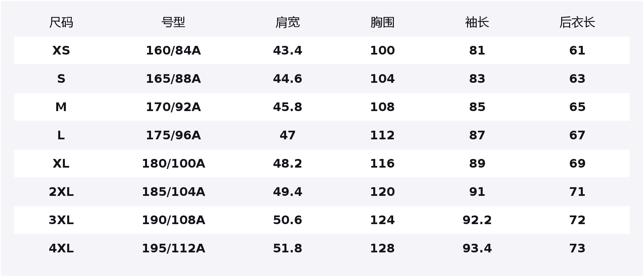Click the 4XL size label

coord(61,248)
